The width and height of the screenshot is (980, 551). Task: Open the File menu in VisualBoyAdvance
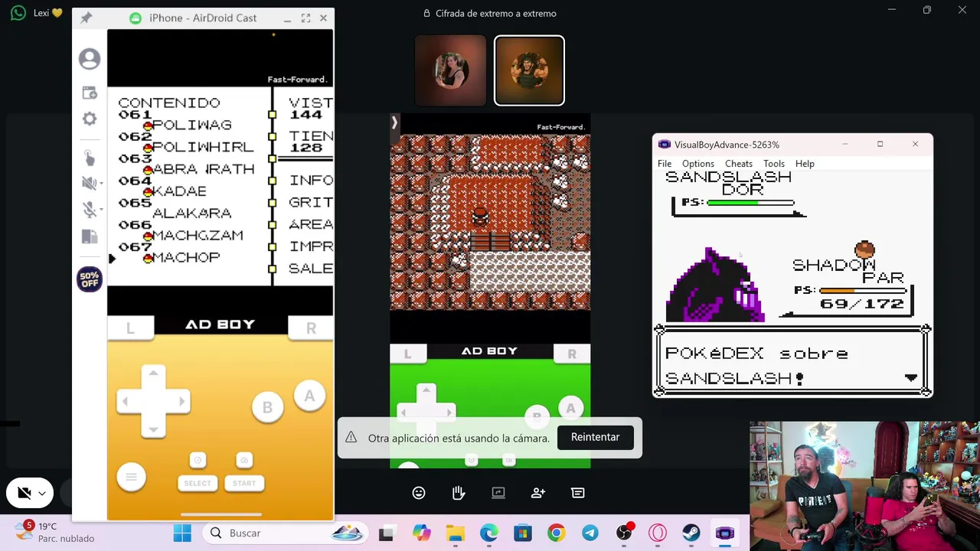(665, 164)
